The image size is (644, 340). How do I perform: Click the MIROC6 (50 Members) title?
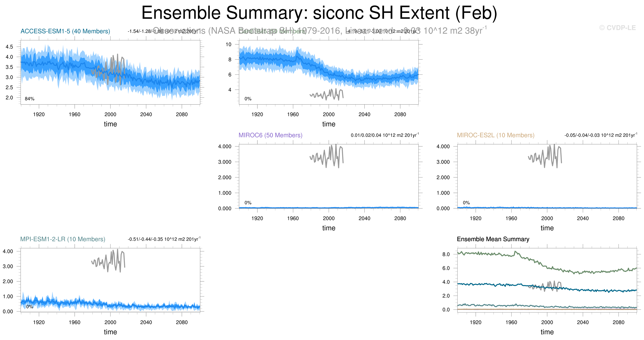click(x=270, y=135)
